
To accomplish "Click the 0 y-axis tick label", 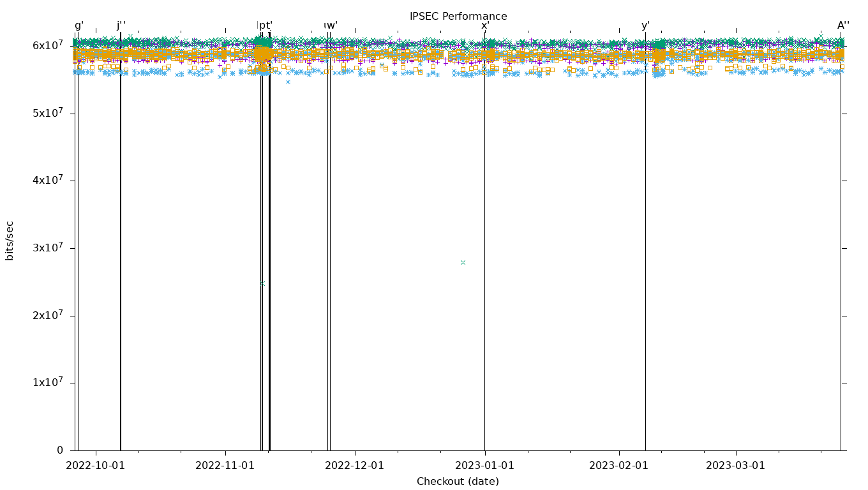I will [x=60, y=450].
